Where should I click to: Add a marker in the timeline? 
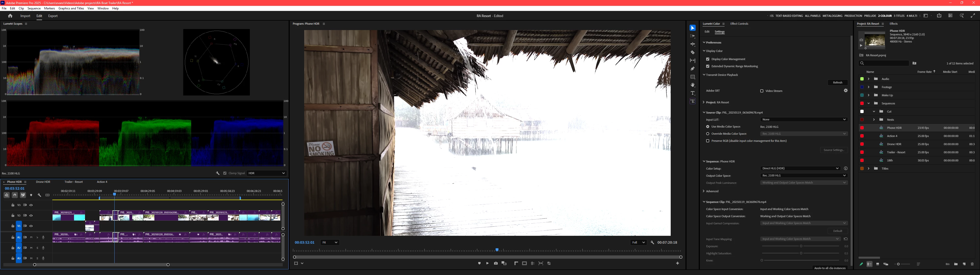coord(31,195)
